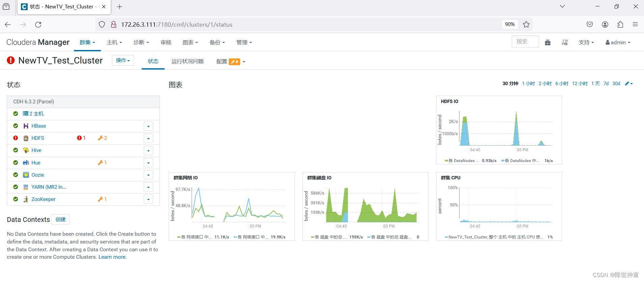The width and height of the screenshot is (644, 281).
Task: Select the 1 小时 time range
Action: 529,83
